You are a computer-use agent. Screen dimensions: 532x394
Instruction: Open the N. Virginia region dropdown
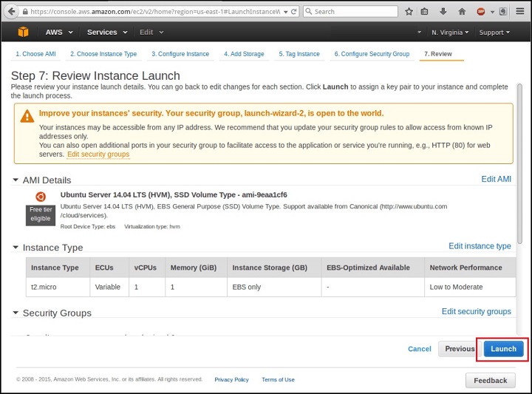[x=450, y=33]
